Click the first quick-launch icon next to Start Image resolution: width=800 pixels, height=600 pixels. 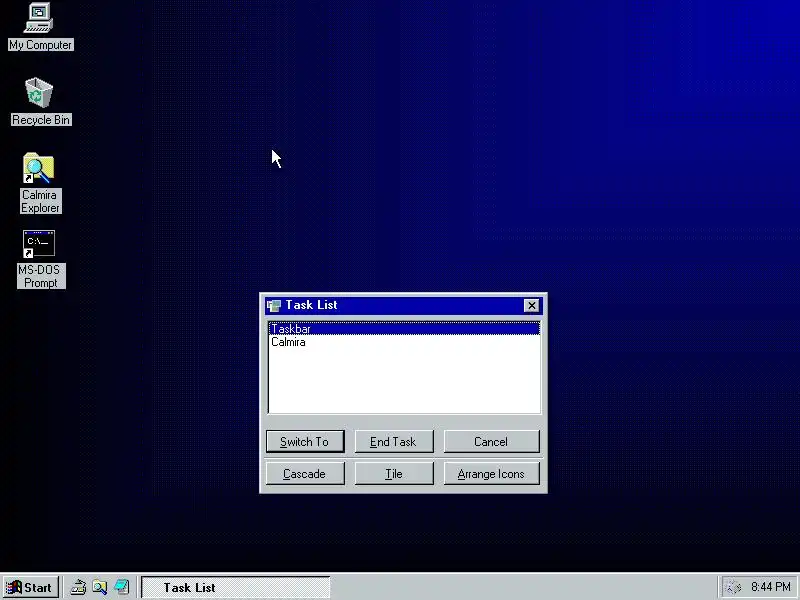pos(78,587)
